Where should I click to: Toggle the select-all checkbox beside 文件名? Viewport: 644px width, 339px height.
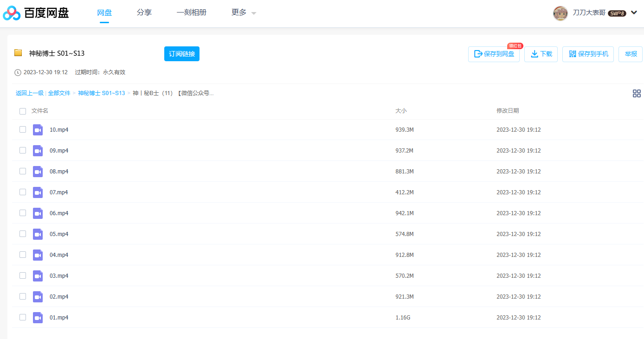pyautogui.click(x=23, y=111)
